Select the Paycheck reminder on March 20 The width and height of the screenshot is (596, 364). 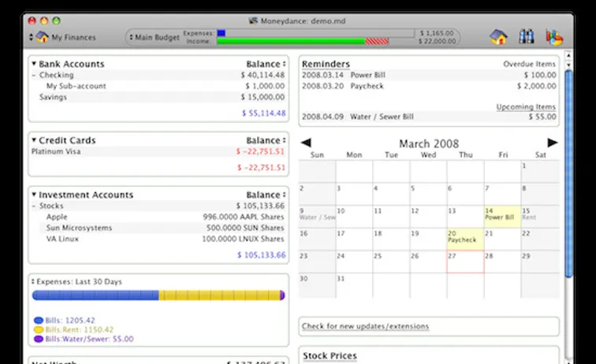click(x=463, y=240)
